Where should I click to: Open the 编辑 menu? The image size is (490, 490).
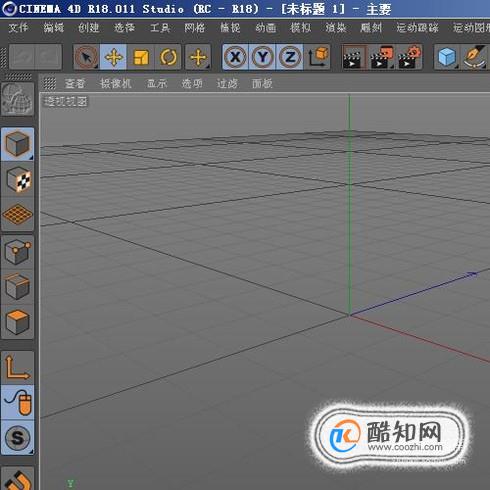(x=53, y=28)
